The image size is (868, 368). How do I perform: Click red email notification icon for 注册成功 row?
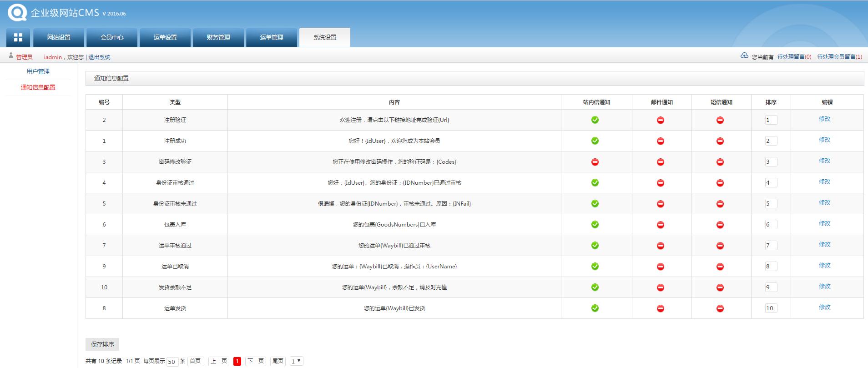pos(661,141)
